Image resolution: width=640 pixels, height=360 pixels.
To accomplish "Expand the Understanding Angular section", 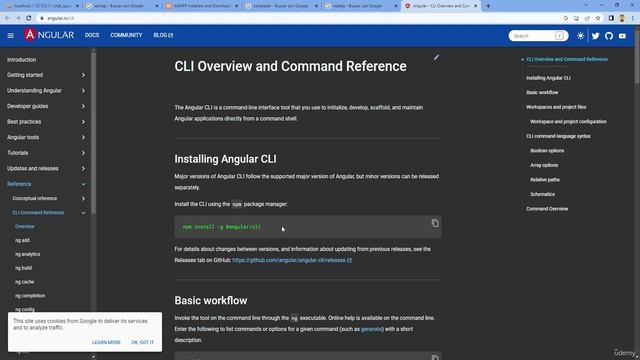I will coord(47,91).
